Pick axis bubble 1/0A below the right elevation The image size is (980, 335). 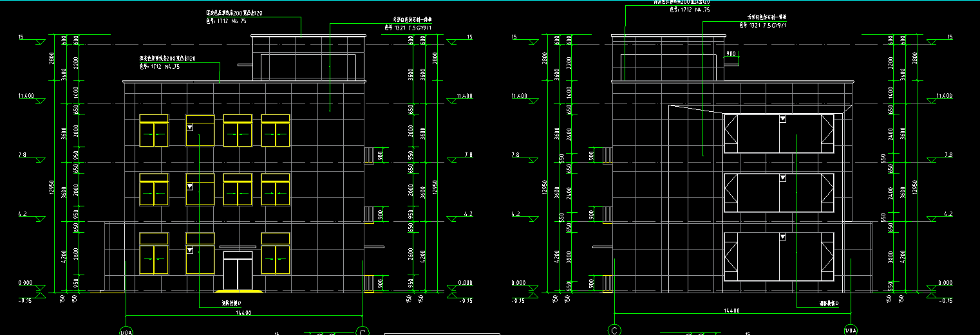pos(850,330)
